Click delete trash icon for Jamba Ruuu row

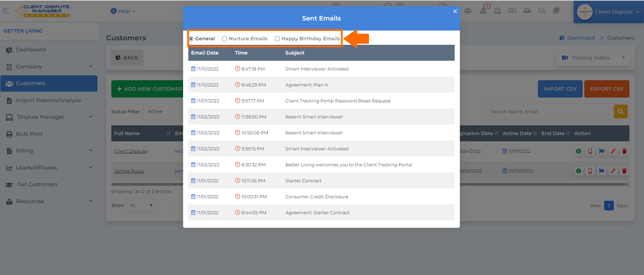pos(624,171)
